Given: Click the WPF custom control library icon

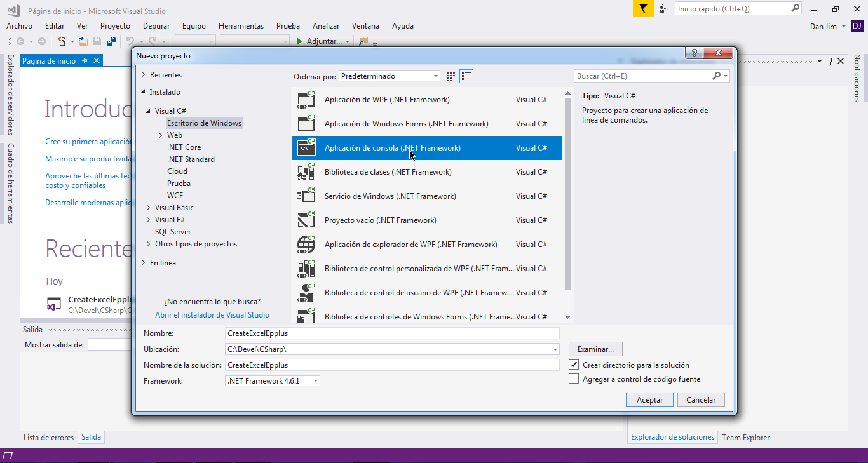Looking at the screenshot, I should tap(306, 269).
